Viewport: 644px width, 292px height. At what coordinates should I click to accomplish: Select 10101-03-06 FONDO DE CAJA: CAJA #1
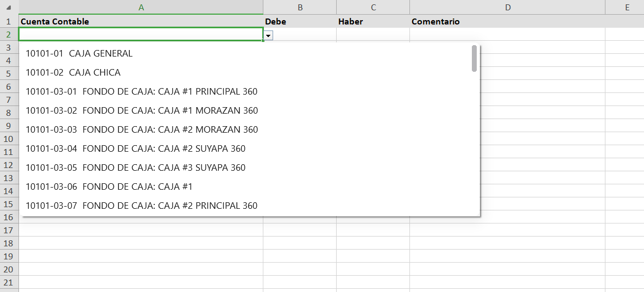(x=249, y=187)
